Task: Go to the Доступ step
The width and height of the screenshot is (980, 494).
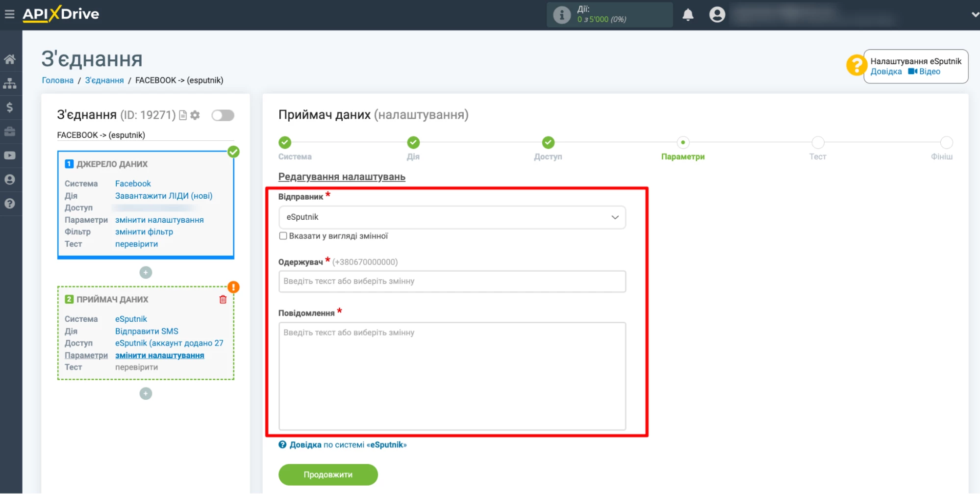Action: tap(548, 143)
